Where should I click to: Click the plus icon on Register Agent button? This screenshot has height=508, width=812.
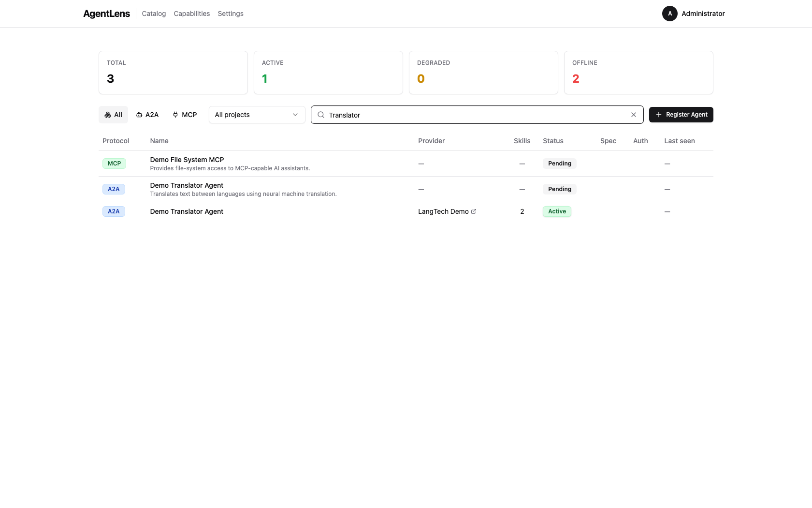pyautogui.click(x=659, y=115)
